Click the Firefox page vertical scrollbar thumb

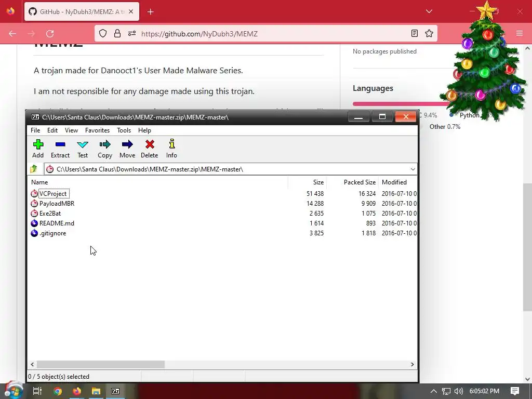click(527, 247)
